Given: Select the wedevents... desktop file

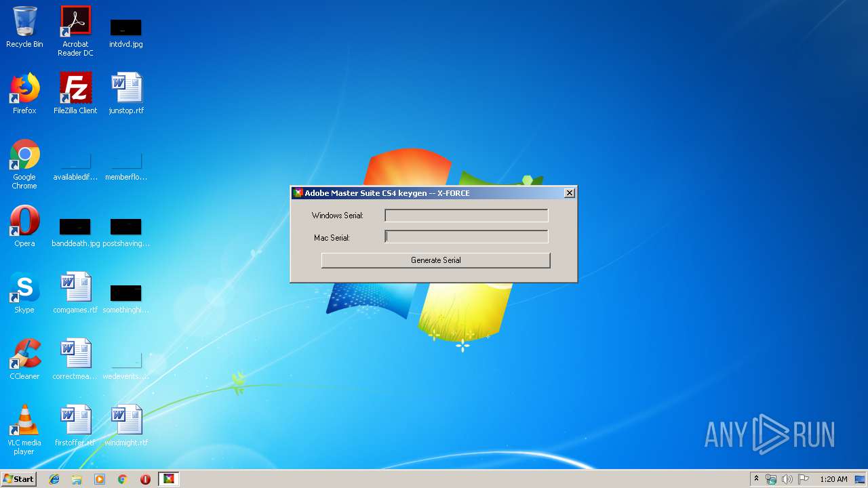Looking at the screenshot, I should click(126, 365).
